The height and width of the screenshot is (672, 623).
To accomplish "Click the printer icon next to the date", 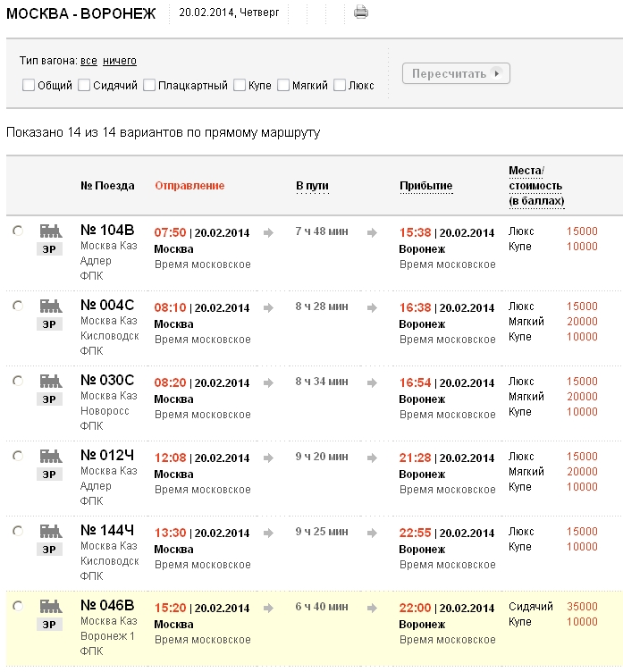I will click(x=361, y=13).
